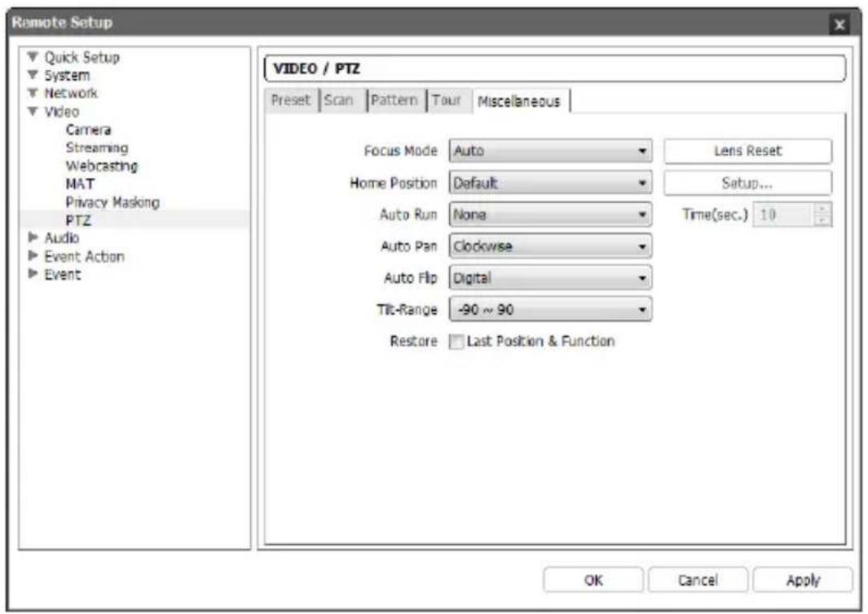Select the Event tree node
868x614 pixels.
(63, 275)
